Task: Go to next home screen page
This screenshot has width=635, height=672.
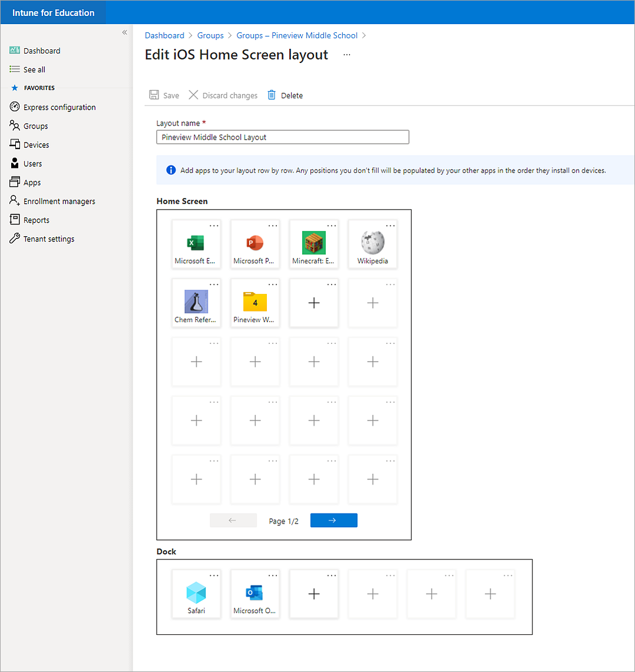Action: click(333, 520)
